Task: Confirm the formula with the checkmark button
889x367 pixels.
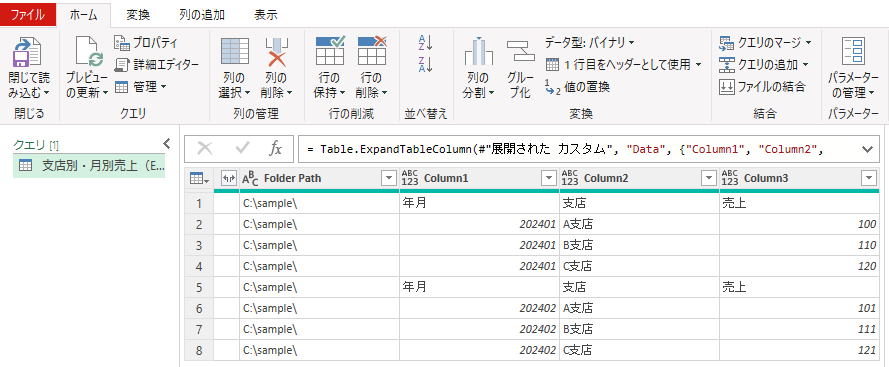Action: 243,149
